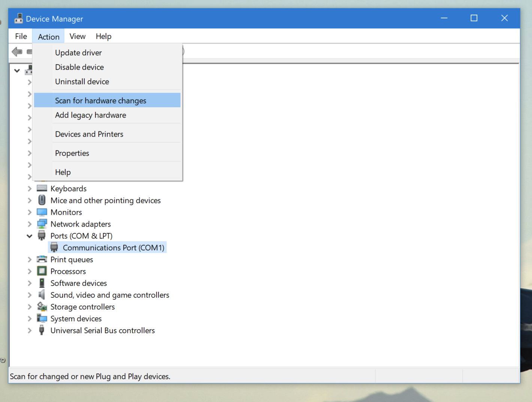
Task: Choose Disable device menu entry
Action: pyautogui.click(x=107, y=67)
